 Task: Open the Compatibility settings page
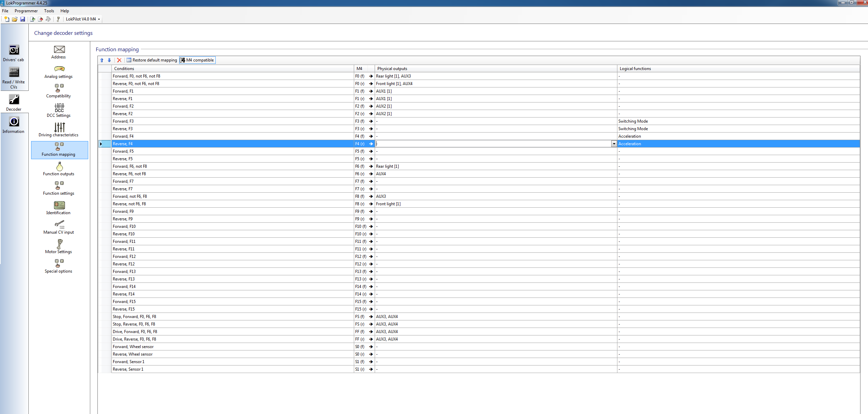click(x=59, y=91)
